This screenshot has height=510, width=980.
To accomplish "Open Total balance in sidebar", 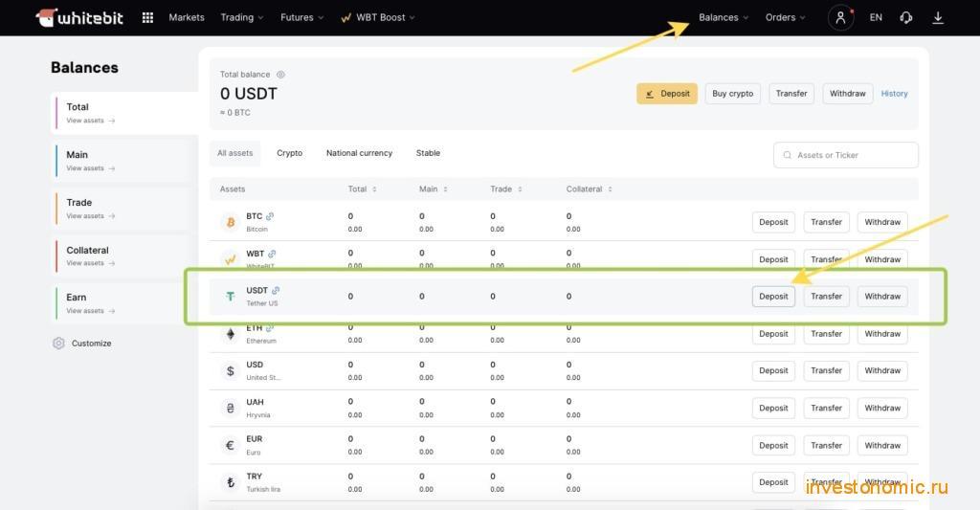I will click(125, 113).
